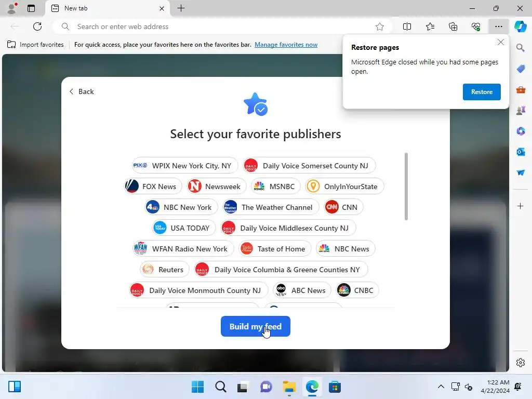Open Windows taskbar Search
This screenshot has height=399, width=532.
click(220, 387)
